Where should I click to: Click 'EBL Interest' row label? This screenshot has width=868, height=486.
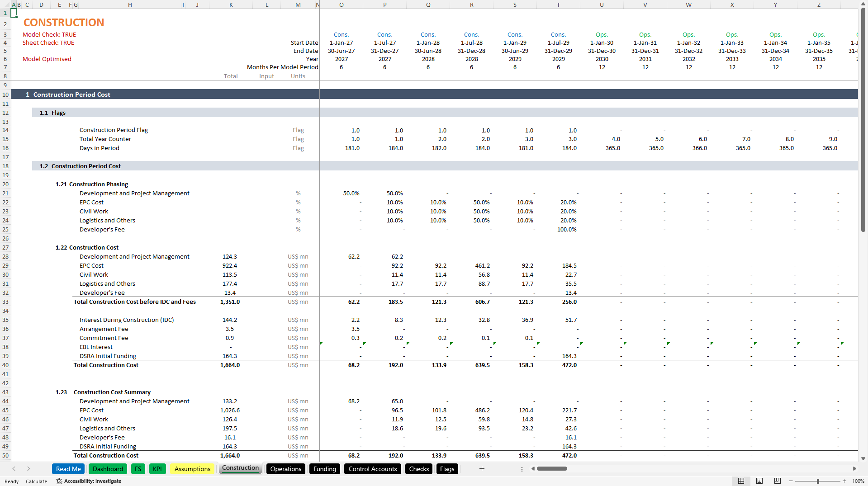(x=96, y=347)
